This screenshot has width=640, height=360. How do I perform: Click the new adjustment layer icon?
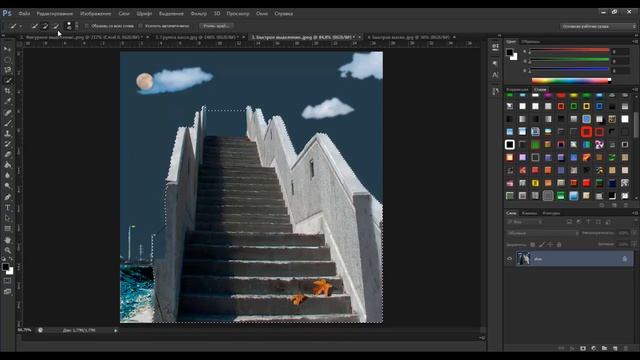pyautogui.click(x=594, y=348)
